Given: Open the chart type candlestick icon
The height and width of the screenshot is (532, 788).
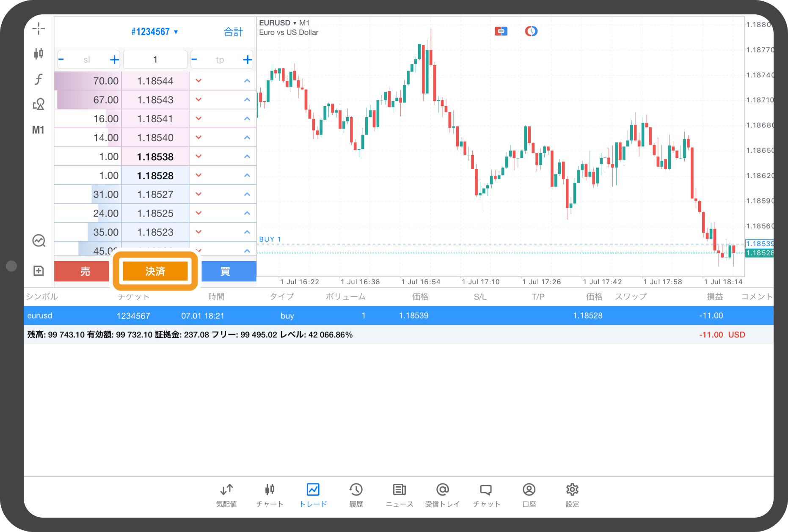Looking at the screenshot, I should click(39, 54).
